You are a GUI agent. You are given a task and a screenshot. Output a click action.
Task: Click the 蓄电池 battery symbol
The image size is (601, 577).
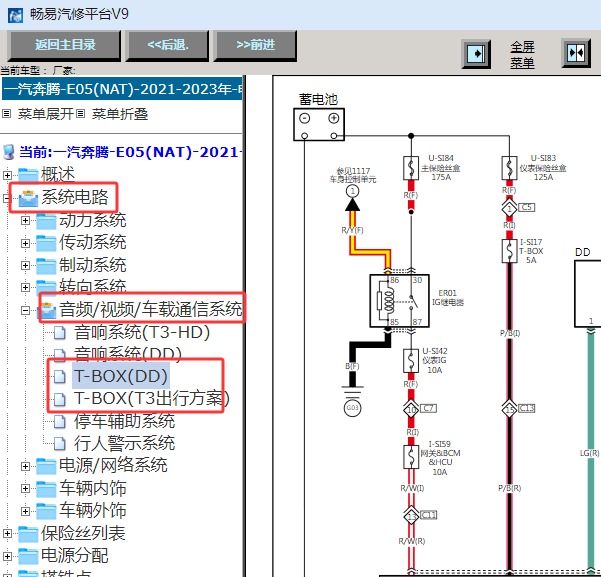tap(319, 124)
